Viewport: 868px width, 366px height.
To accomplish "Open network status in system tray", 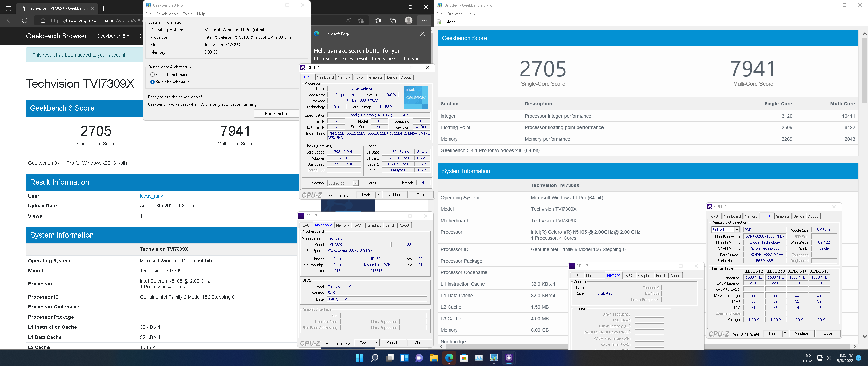I will 820,358.
